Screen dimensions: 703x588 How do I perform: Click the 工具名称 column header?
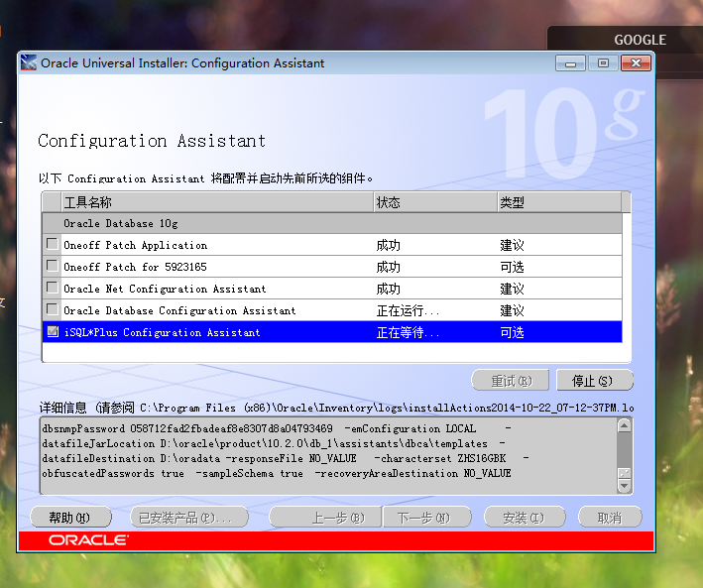(x=217, y=202)
